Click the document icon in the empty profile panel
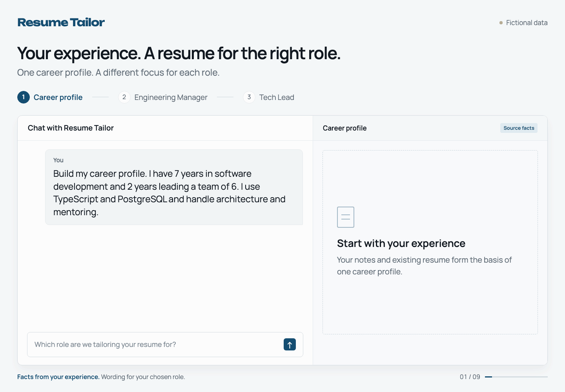Image resolution: width=565 pixels, height=392 pixels. point(346,217)
